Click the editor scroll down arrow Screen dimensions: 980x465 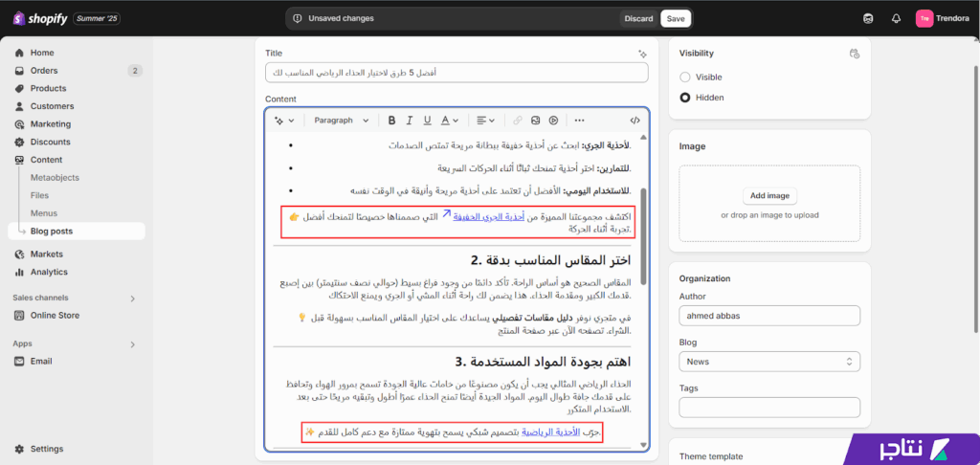click(x=644, y=444)
